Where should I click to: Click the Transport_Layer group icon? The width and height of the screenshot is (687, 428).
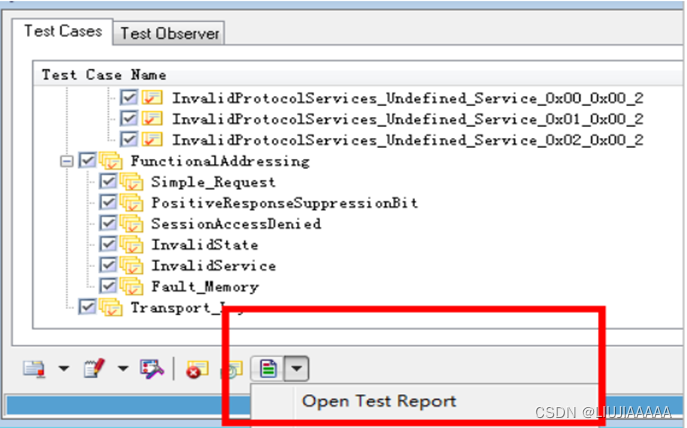(x=111, y=308)
